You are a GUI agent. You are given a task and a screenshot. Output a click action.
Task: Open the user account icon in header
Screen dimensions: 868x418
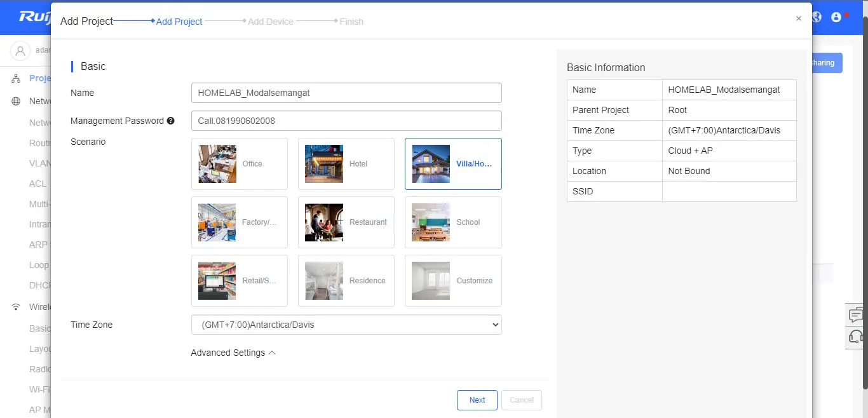point(836,17)
